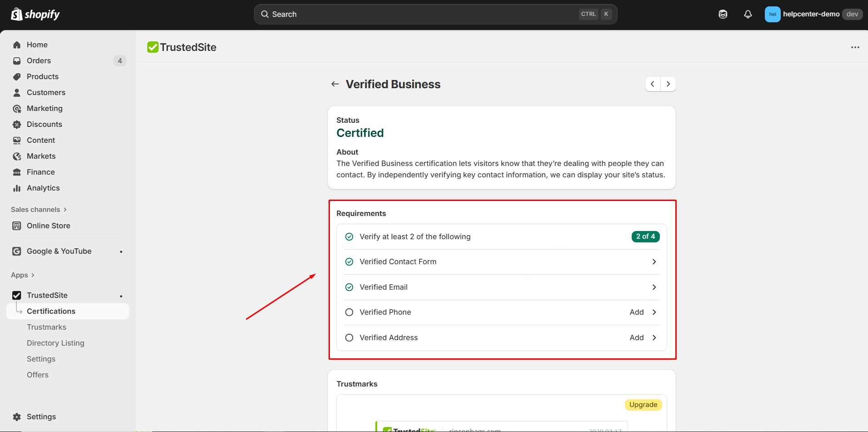Open Verified Contact Form details via chevron
The width and height of the screenshot is (868, 432).
(654, 261)
